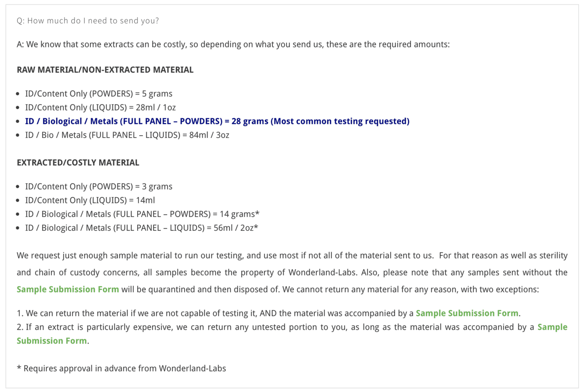Click the "POWDERS = 14 grams*" list item

click(x=143, y=214)
